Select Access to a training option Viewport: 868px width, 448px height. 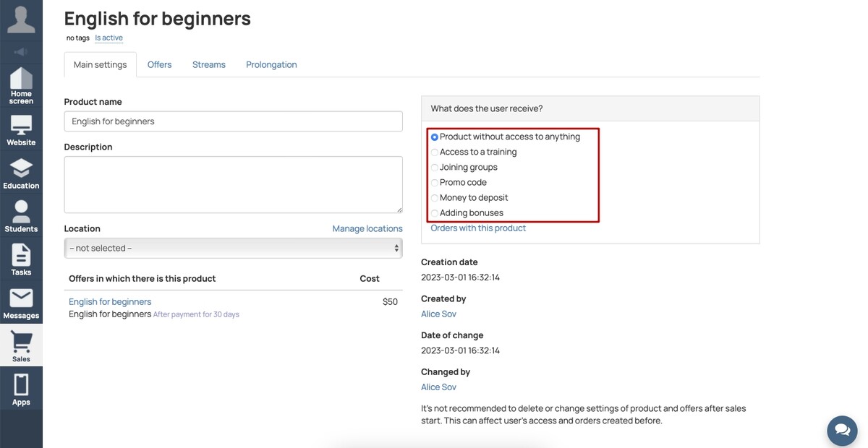435,152
